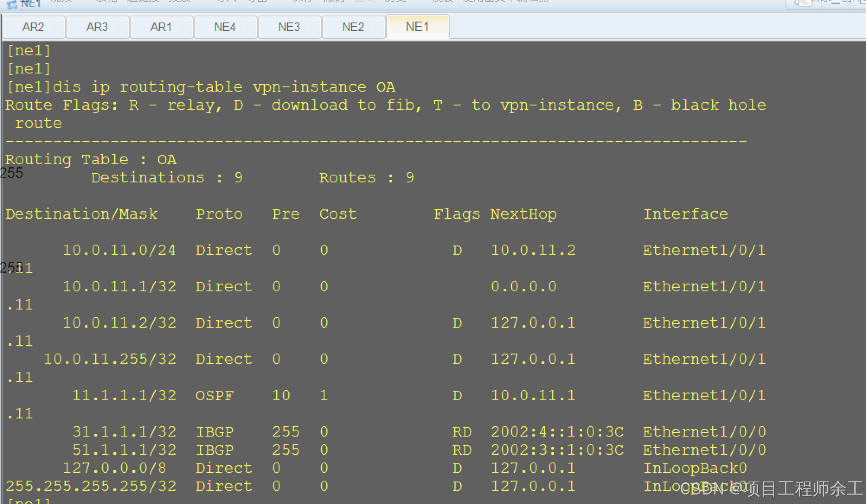Click the NextHop column header
Screen dimensions: 866x504
pos(523,214)
